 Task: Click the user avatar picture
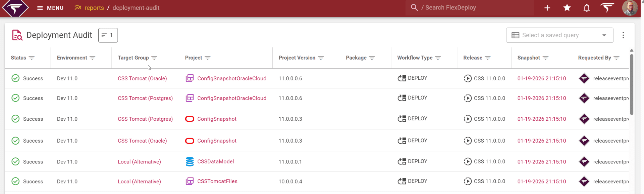click(630, 8)
